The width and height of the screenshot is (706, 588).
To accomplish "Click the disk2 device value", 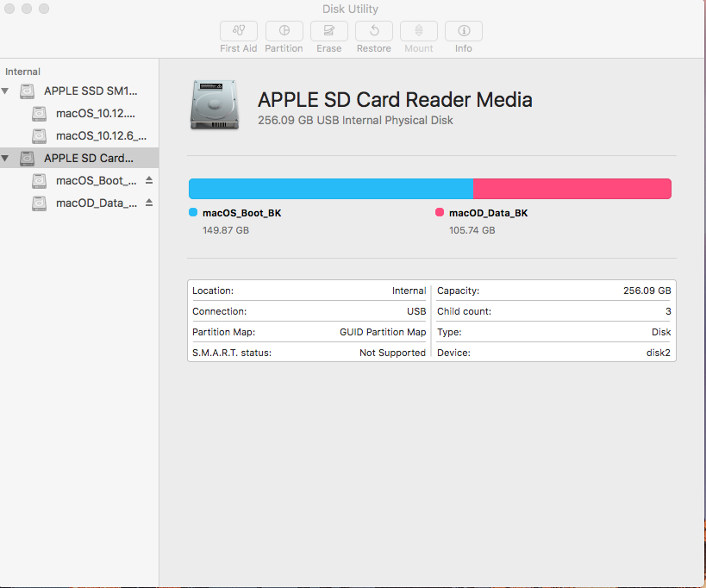I will [x=659, y=353].
